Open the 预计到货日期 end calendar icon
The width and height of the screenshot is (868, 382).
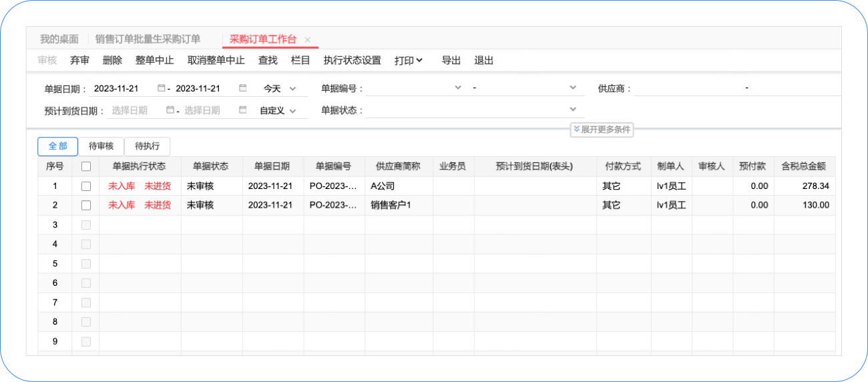243,110
